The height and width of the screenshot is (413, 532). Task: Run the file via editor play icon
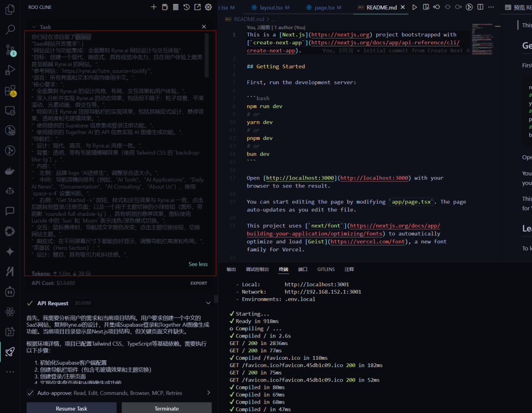pyautogui.click(x=415, y=7)
